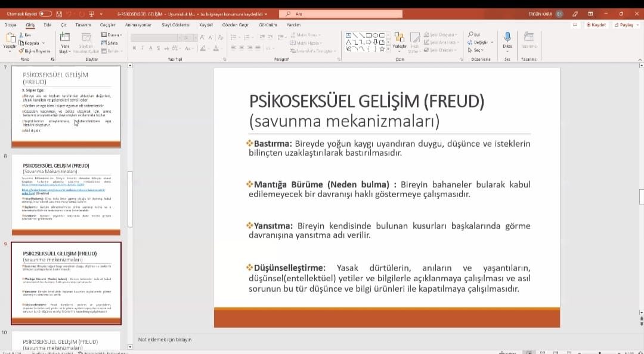Click the Yapıştır paste icon
Screen dimensions: 644x354
point(10,39)
